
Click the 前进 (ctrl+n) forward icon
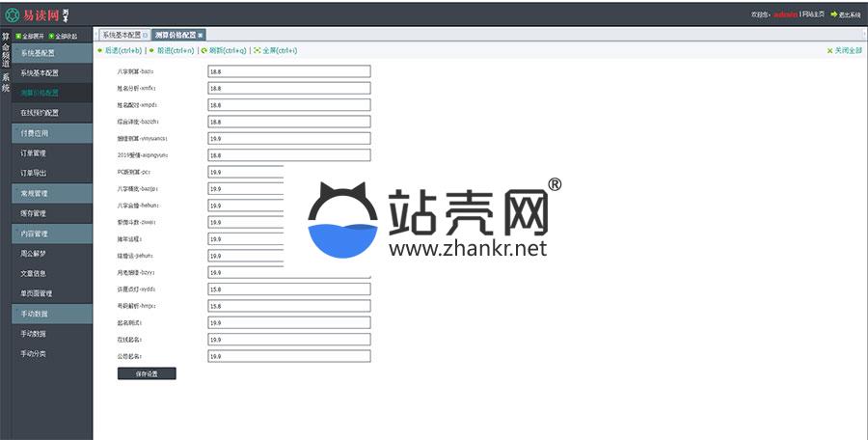pyautogui.click(x=150, y=50)
